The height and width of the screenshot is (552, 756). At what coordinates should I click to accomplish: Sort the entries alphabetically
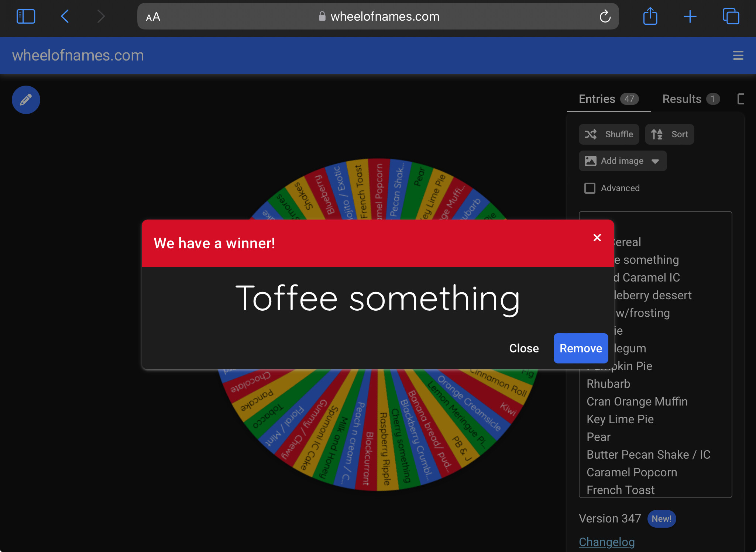pos(670,134)
